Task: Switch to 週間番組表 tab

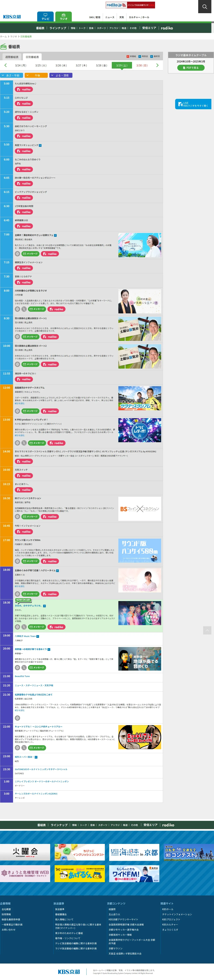Action: click(x=12, y=57)
